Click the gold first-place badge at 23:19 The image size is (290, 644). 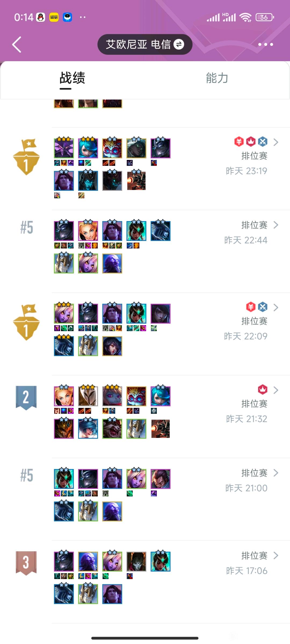(26, 157)
